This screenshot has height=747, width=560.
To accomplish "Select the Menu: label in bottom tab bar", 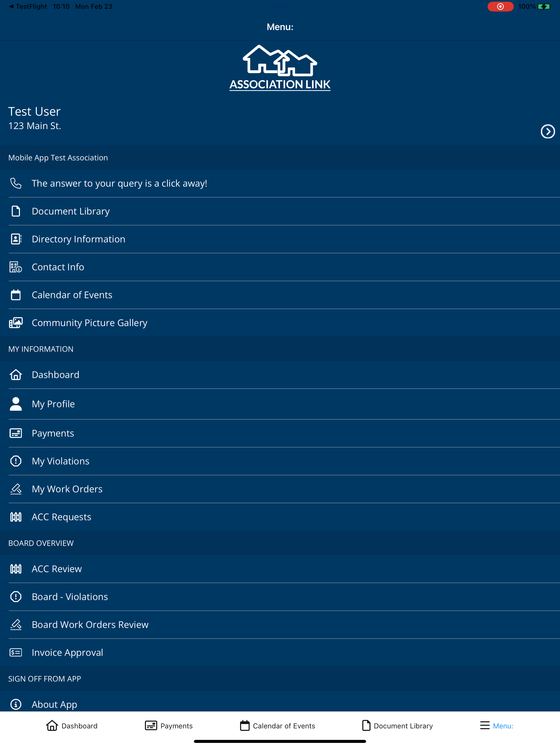I will pyautogui.click(x=503, y=726).
